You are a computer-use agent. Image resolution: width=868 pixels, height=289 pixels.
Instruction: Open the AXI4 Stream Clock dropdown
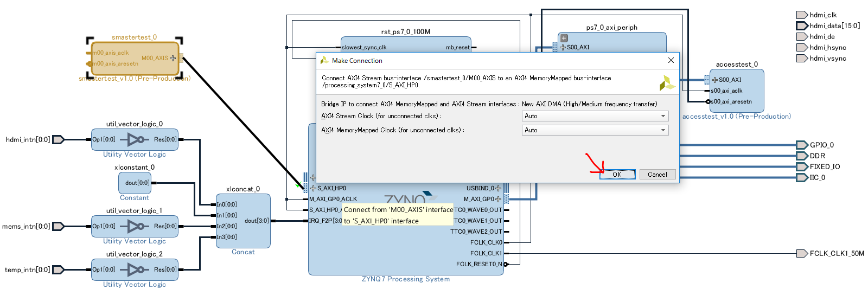pyautogui.click(x=595, y=116)
